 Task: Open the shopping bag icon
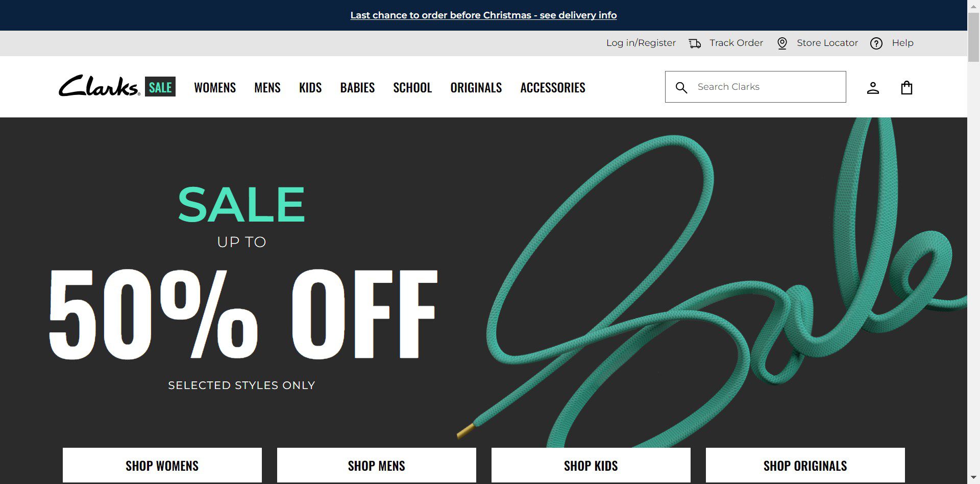[906, 88]
